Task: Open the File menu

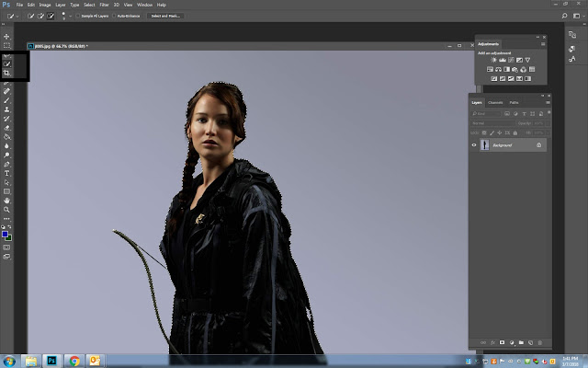Action: click(19, 5)
